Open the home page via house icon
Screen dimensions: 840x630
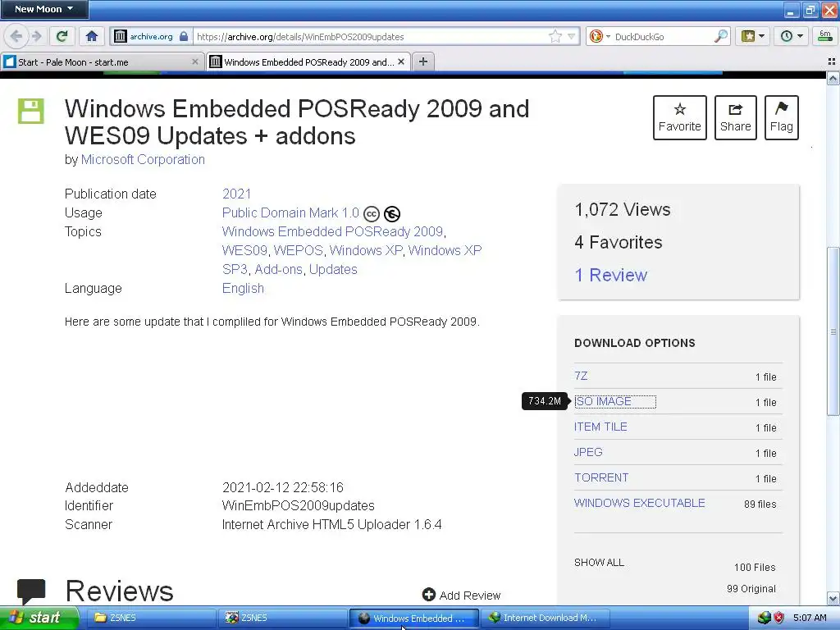click(x=92, y=36)
